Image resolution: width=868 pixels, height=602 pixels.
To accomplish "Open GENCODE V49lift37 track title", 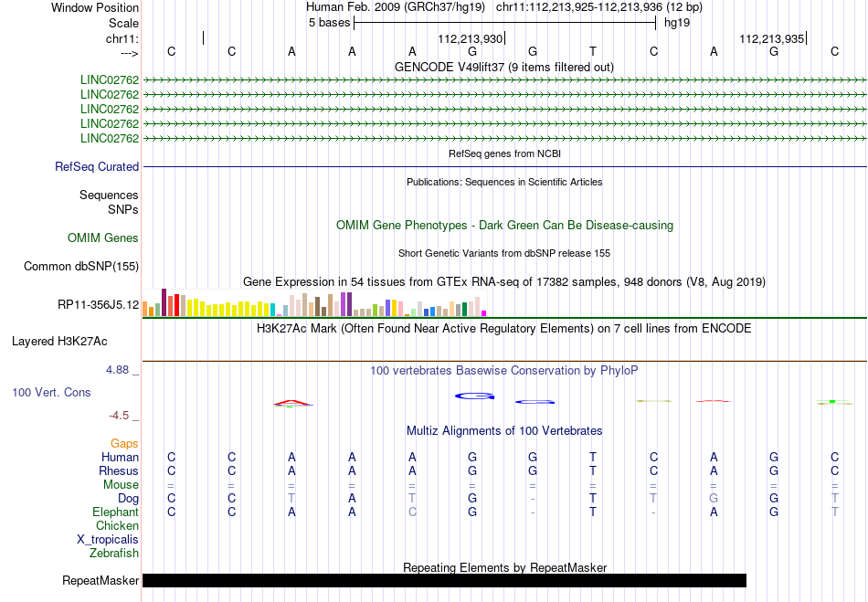I will tap(504, 67).
